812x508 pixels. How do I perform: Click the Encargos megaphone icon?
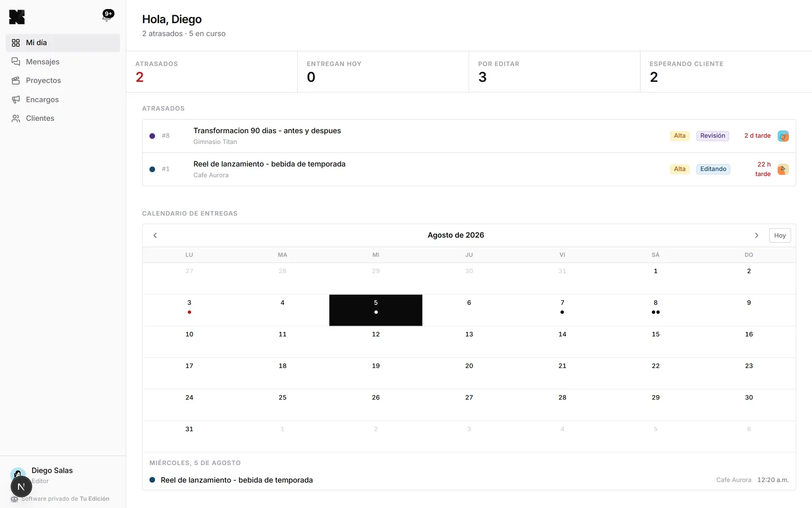16,99
